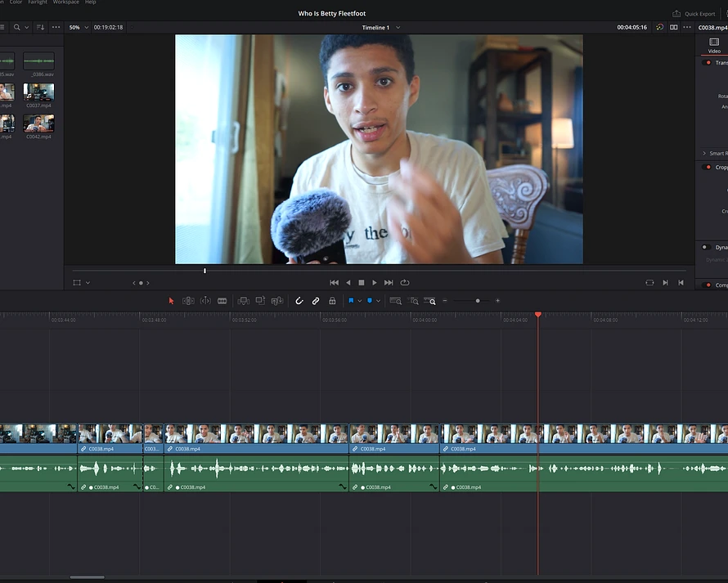Enable the Dynamic Zoom toggle

tap(706, 248)
